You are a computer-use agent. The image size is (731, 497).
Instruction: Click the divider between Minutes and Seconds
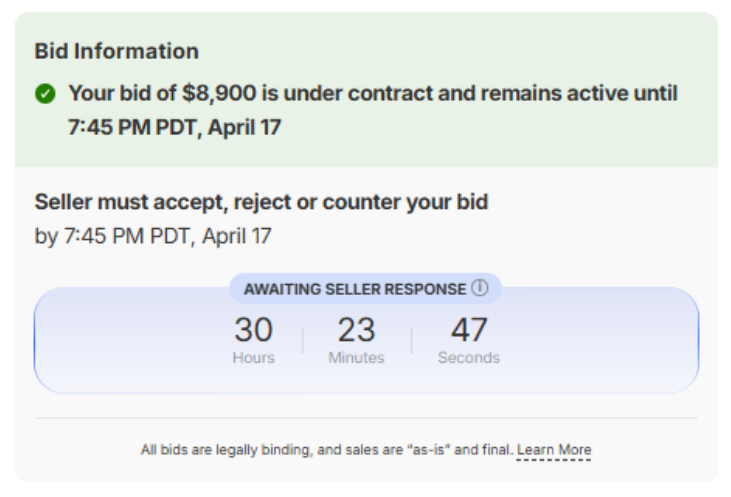[x=411, y=340]
